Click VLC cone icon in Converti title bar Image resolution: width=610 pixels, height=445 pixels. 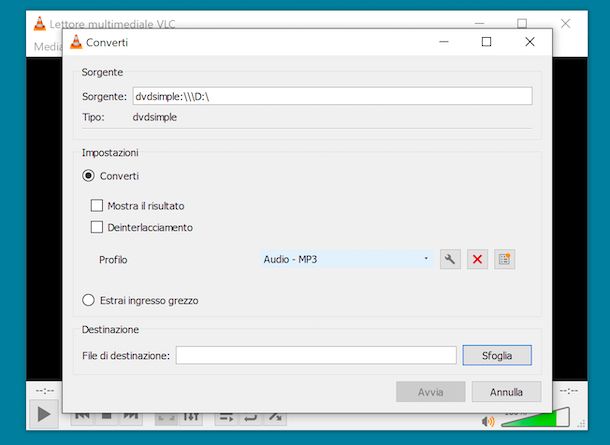pyautogui.click(x=76, y=42)
